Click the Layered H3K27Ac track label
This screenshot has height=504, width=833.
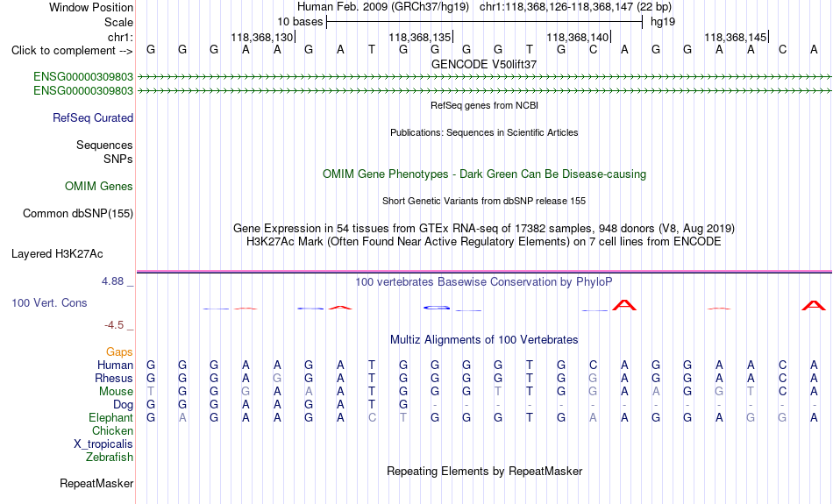coord(57,254)
